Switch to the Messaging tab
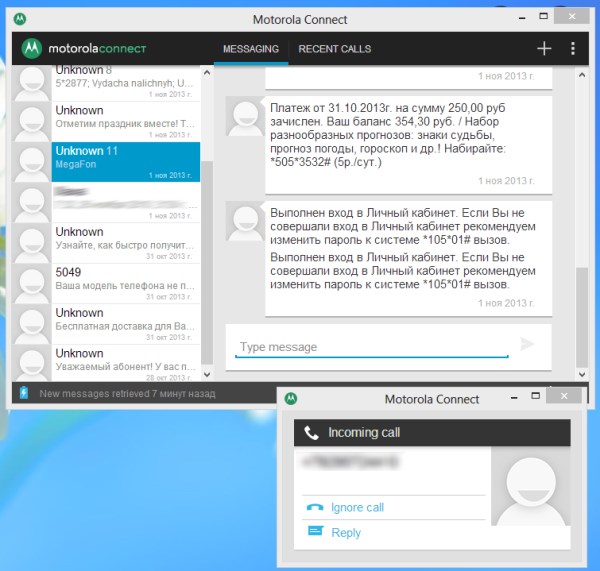 (251, 49)
